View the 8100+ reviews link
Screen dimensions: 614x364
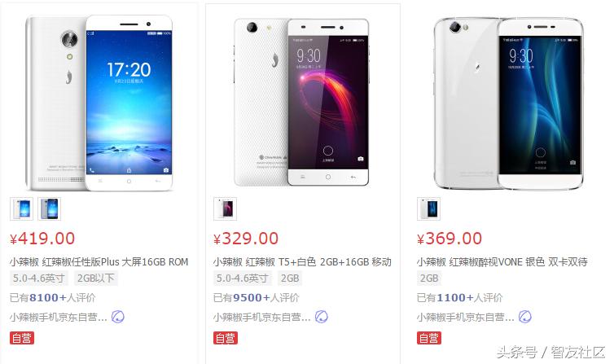tap(53, 298)
